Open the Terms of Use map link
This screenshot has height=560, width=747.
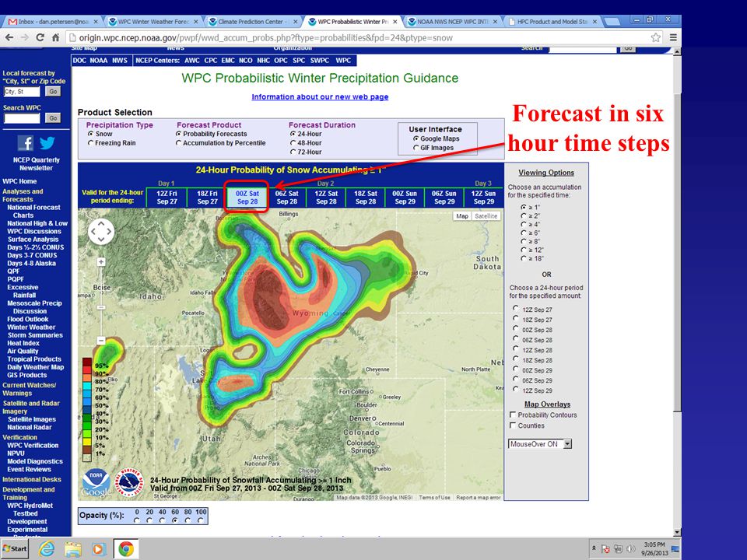434,497
